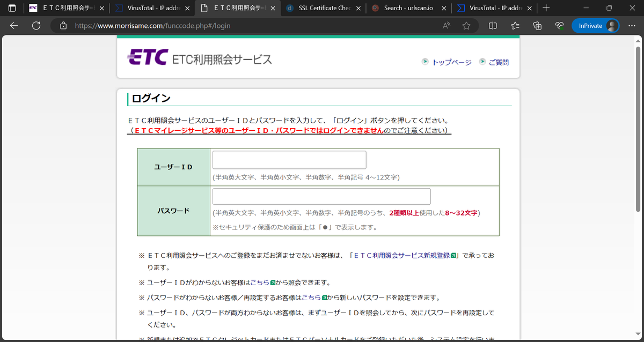Viewport: 644px width, 342px height.
Task: Toggle split screen view icon
Action: point(493,26)
